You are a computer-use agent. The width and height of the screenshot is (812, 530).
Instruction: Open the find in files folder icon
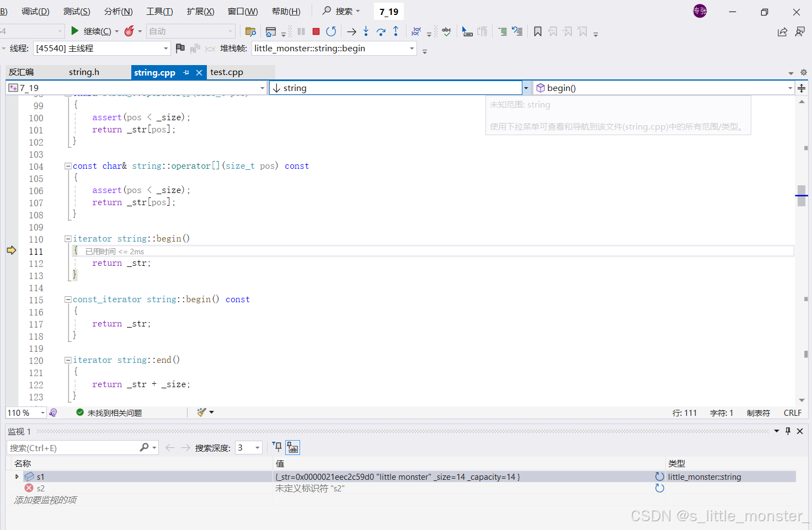pos(250,31)
